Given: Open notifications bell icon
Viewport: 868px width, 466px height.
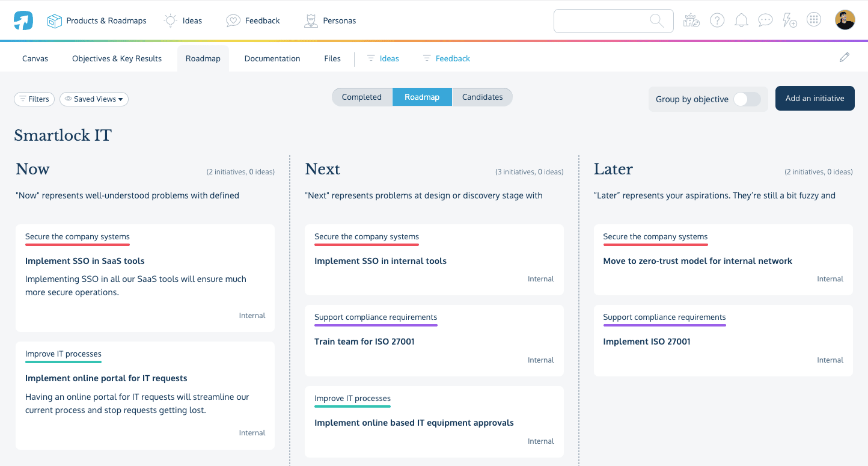Looking at the screenshot, I should (x=741, y=20).
